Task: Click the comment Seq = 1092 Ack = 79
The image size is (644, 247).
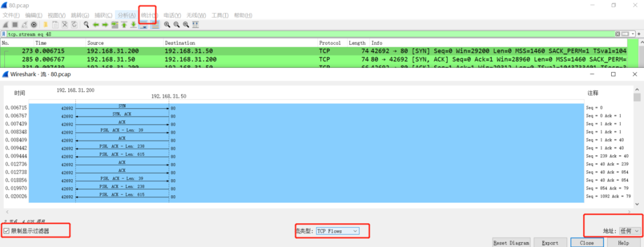Action: (608, 196)
